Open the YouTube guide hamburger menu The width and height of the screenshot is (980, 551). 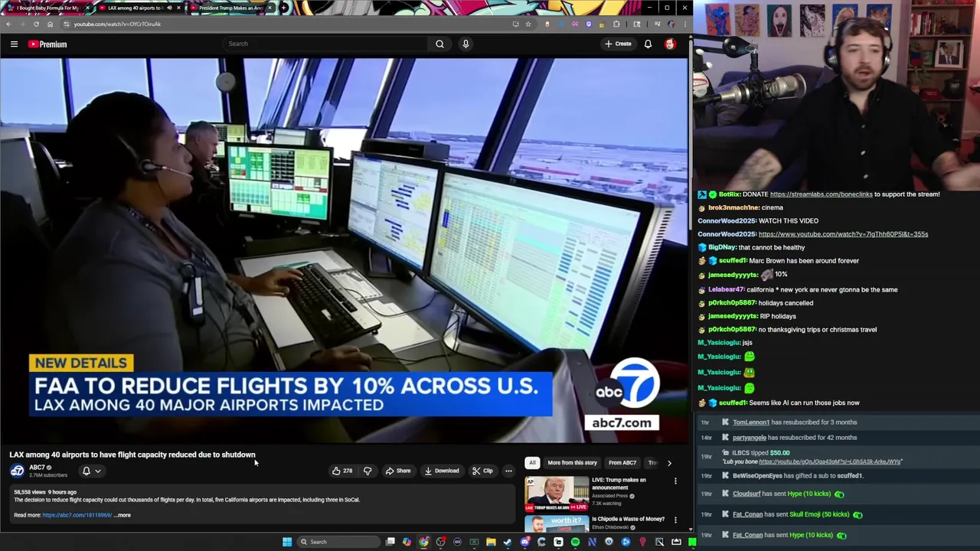pyautogui.click(x=14, y=44)
